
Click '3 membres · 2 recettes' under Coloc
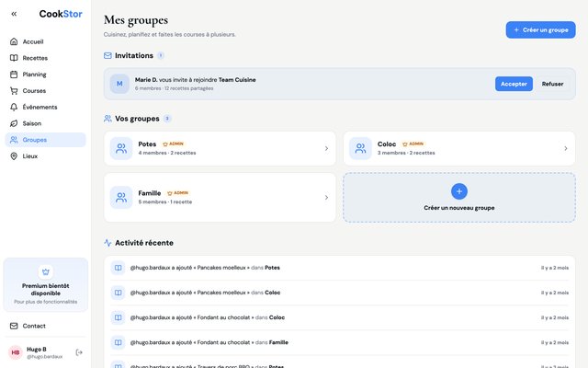point(406,153)
